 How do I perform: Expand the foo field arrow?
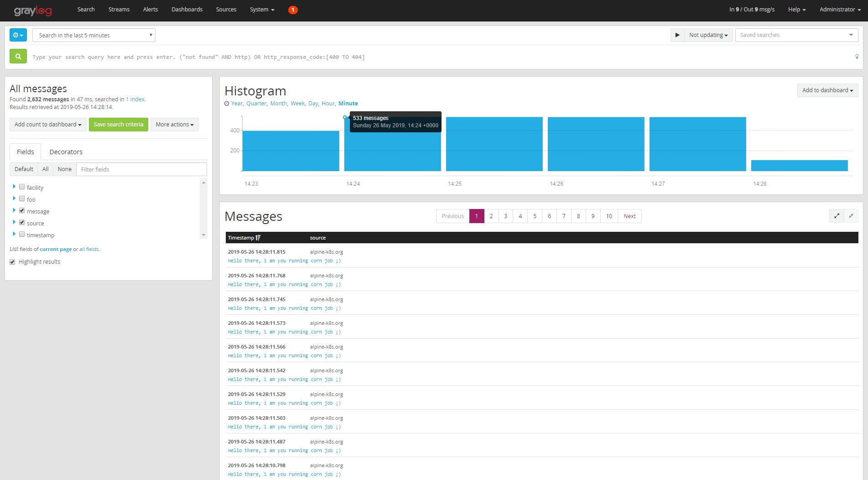coord(14,198)
